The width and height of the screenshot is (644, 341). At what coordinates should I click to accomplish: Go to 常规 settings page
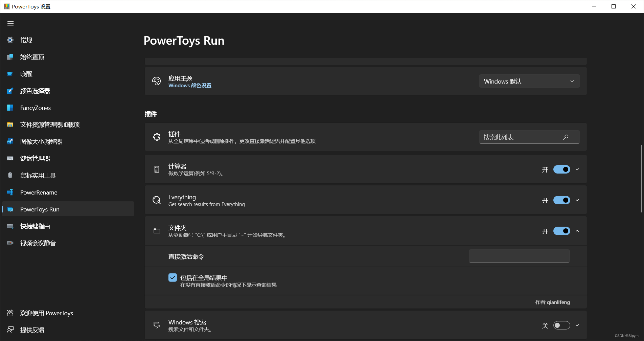68,40
